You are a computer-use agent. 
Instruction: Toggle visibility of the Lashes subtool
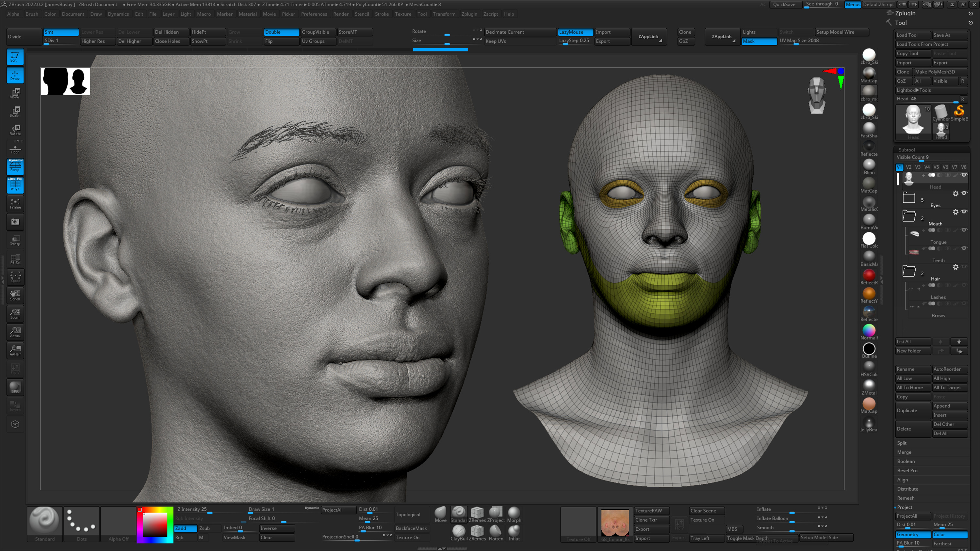pyautogui.click(x=963, y=285)
